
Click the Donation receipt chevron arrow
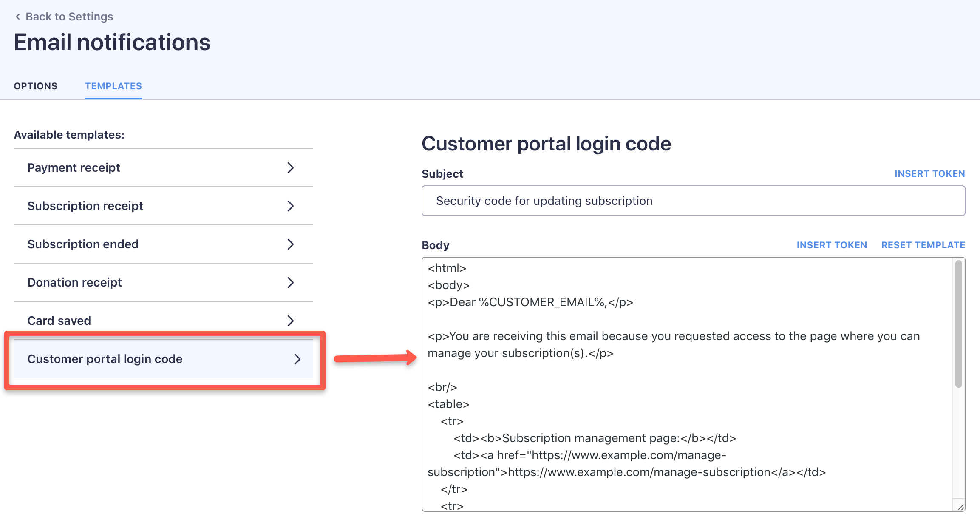click(291, 283)
